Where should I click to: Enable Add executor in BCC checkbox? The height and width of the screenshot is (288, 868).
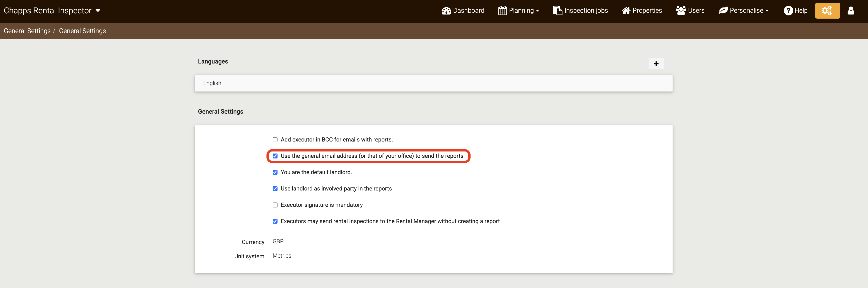pos(275,140)
